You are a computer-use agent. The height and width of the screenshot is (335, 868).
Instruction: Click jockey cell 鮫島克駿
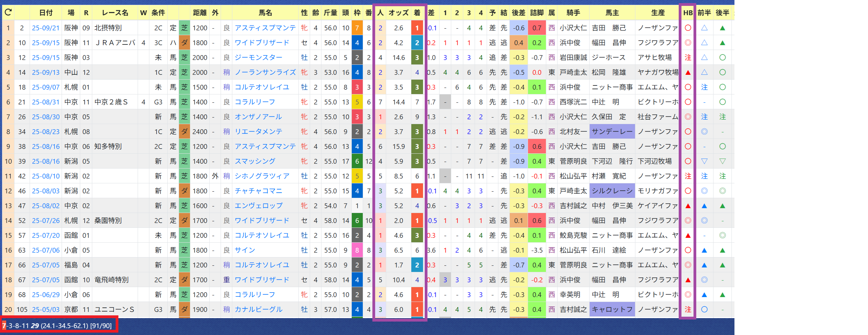coord(573,235)
